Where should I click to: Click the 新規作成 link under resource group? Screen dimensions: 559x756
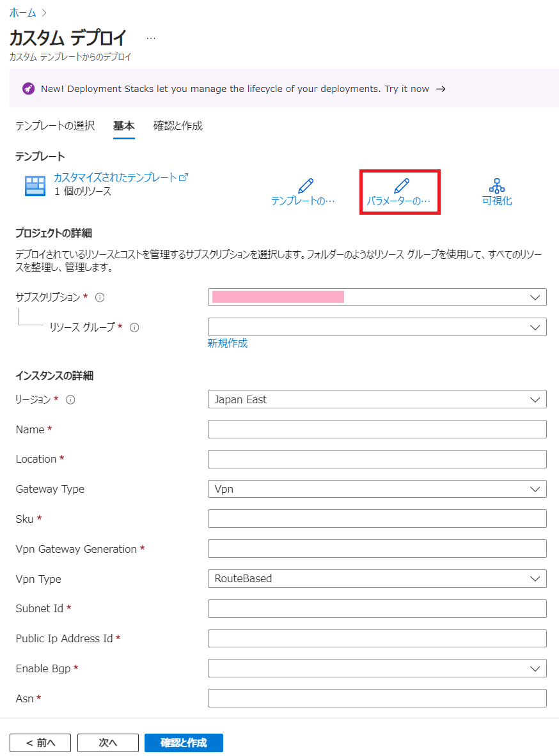[227, 343]
